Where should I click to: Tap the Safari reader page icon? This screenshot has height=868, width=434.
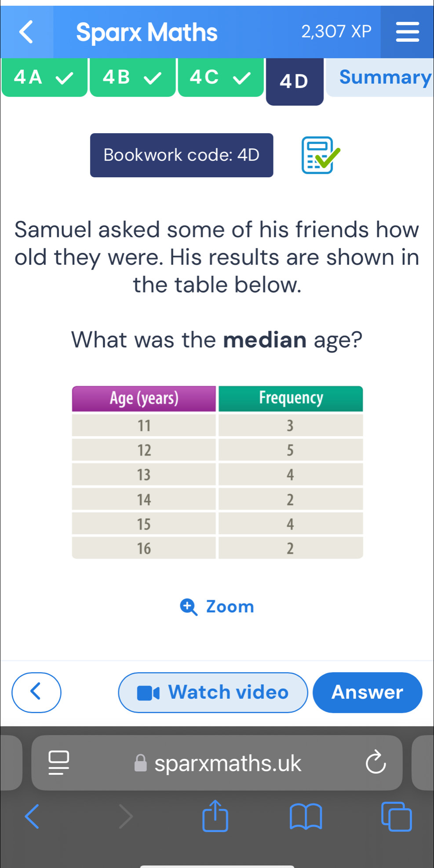pyautogui.click(x=59, y=763)
